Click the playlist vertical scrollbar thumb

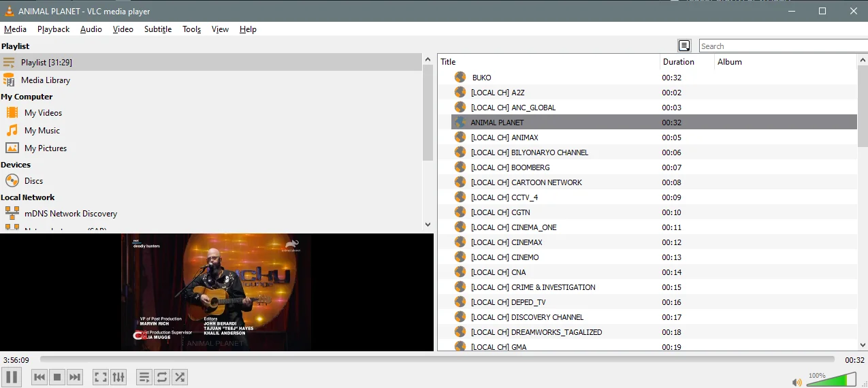pyautogui.click(x=863, y=106)
